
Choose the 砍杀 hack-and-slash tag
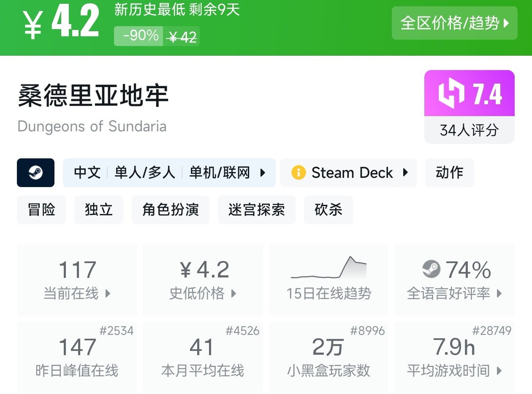(328, 209)
